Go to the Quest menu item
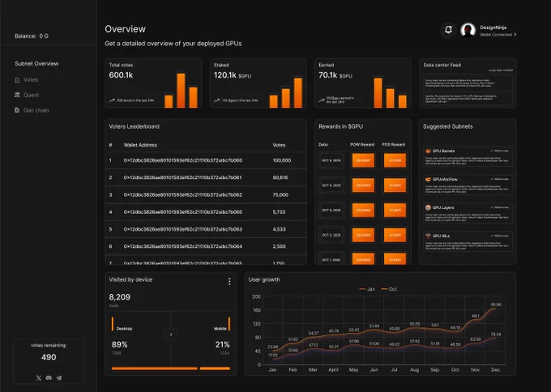This screenshot has height=392, width=551. (x=31, y=95)
